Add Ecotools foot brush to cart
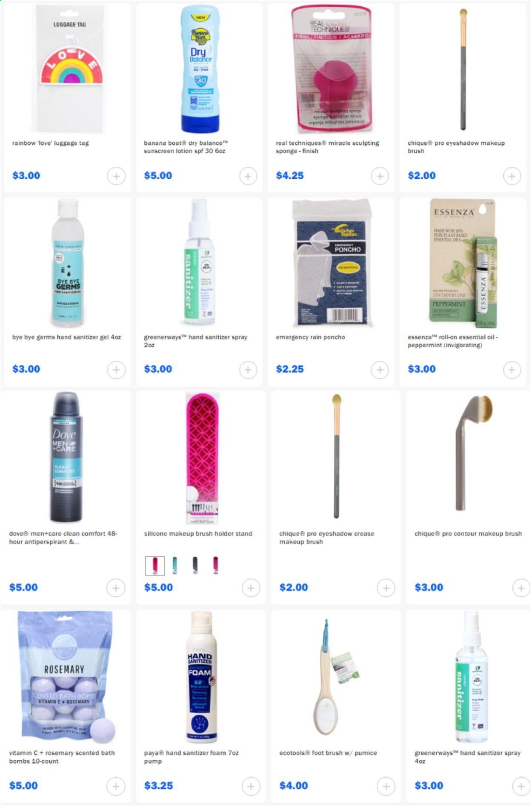The height and width of the screenshot is (807, 532). [386, 786]
